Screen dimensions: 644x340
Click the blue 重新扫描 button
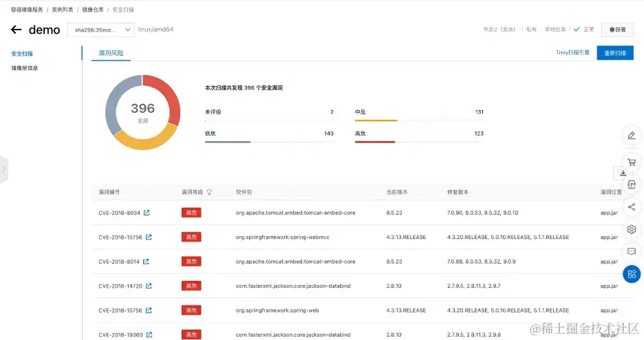[x=615, y=53]
